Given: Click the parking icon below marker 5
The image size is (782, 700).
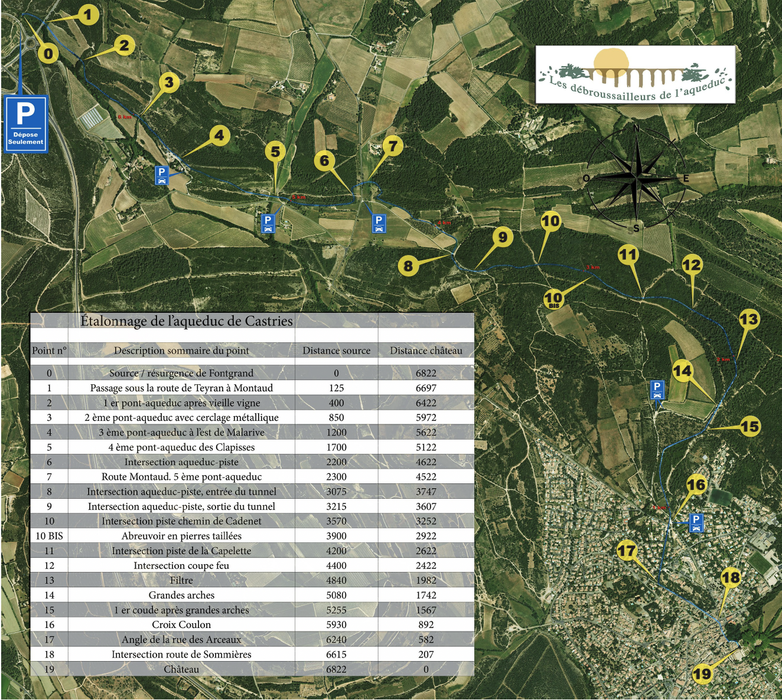Looking at the screenshot, I should pyautogui.click(x=268, y=223).
